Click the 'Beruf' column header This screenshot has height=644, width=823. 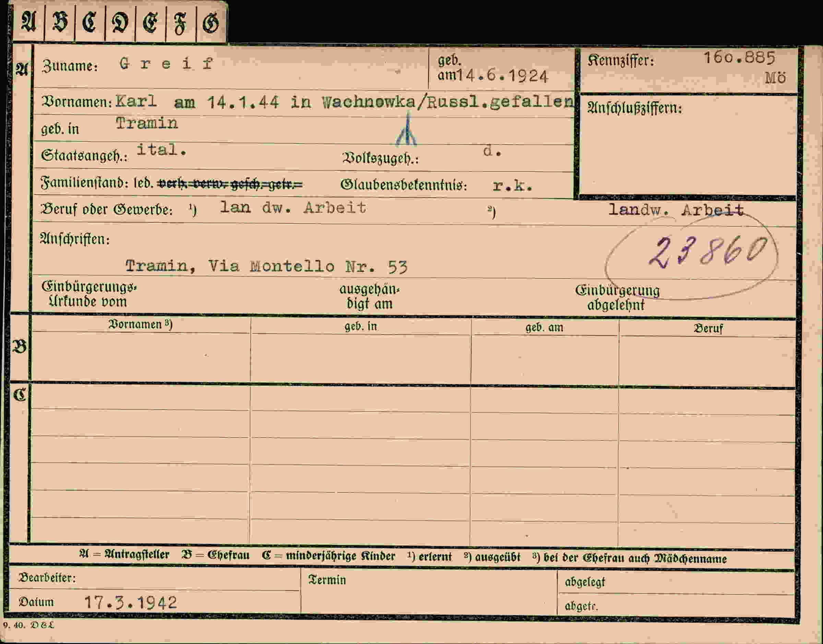point(708,329)
